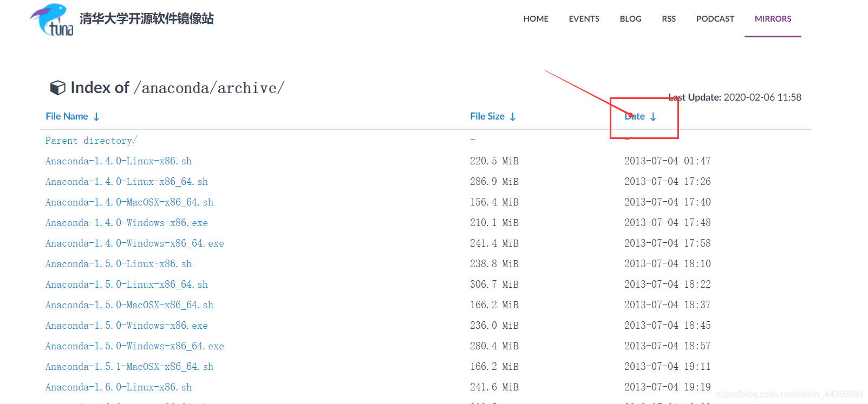This screenshot has width=868, height=404.
Task: Click the 280.4 MiB size cell
Action: click(x=494, y=346)
